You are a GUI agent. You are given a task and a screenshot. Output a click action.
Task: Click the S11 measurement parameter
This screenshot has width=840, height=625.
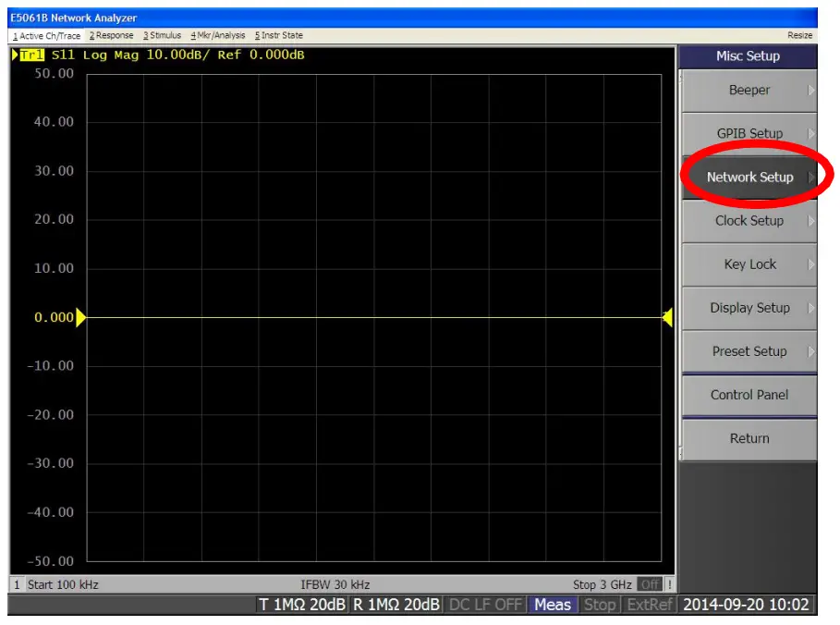(63, 55)
